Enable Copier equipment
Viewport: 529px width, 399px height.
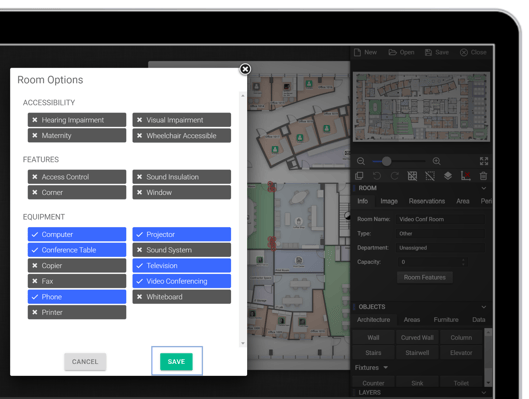[x=77, y=265]
